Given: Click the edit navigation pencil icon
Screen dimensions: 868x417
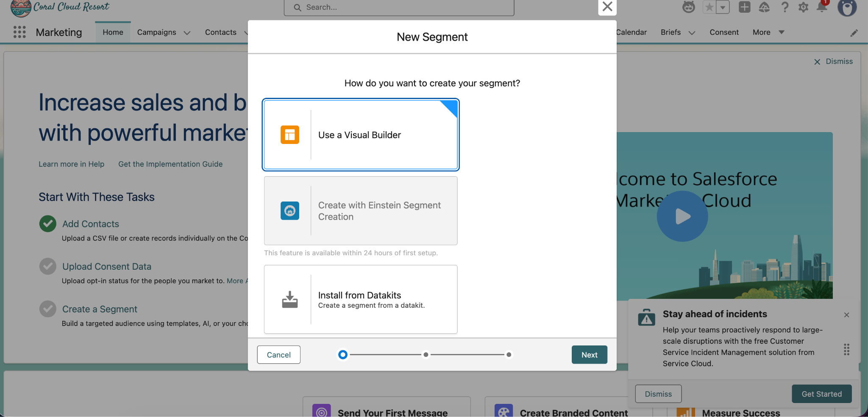Looking at the screenshot, I should [x=854, y=33].
